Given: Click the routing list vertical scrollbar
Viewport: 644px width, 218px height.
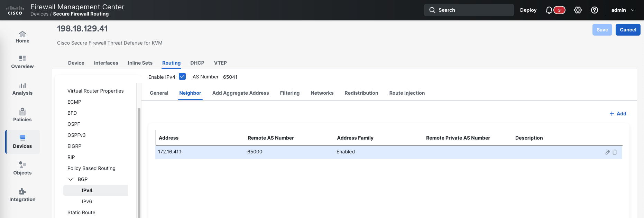Looking at the screenshot, I should 139,162.
